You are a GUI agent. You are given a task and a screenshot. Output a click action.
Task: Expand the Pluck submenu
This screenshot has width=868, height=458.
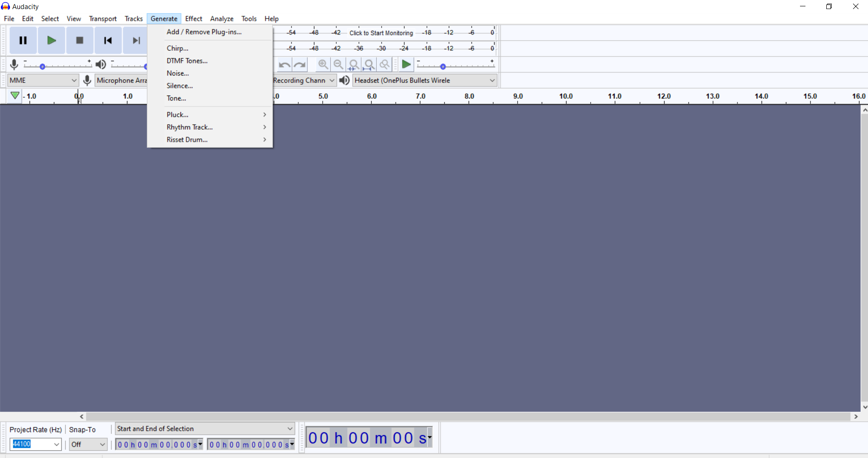(x=210, y=115)
